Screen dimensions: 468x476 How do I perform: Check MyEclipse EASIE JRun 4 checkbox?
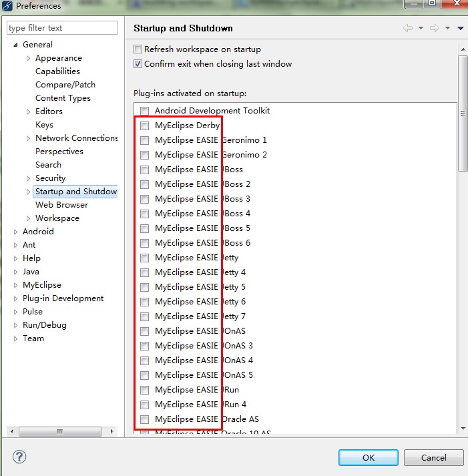pos(144,405)
